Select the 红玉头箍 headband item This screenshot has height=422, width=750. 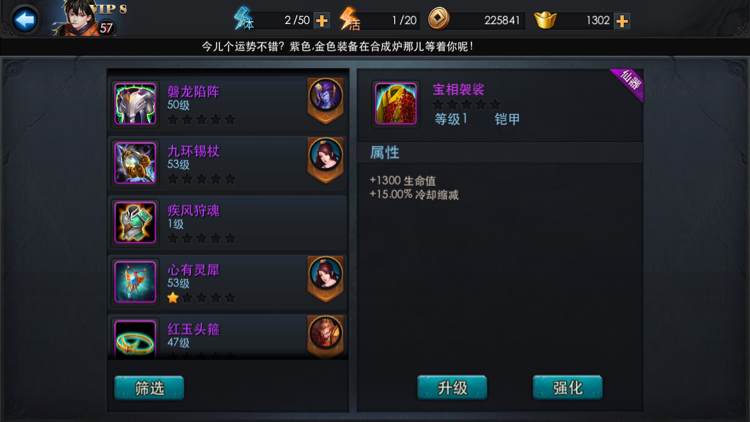pos(229,336)
